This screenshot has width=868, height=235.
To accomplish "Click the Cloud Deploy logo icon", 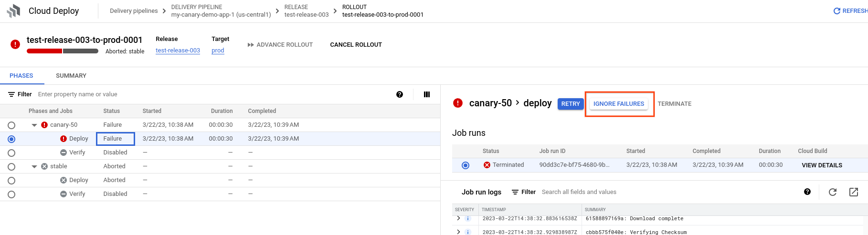I will (14, 11).
